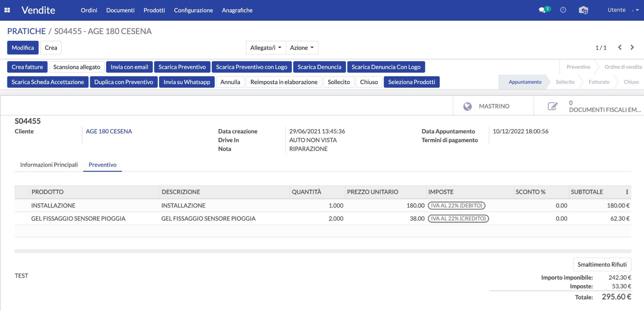The width and height of the screenshot is (644, 312).
Task: Click Scarica Denuncia button
Action: click(x=319, y=67)
